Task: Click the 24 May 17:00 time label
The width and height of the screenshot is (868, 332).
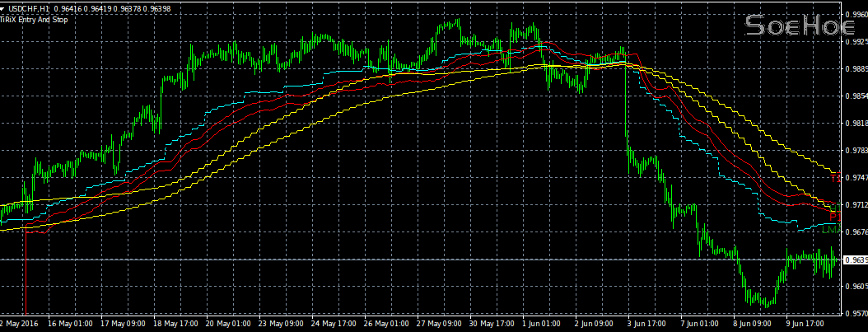Action: (334, 325)
